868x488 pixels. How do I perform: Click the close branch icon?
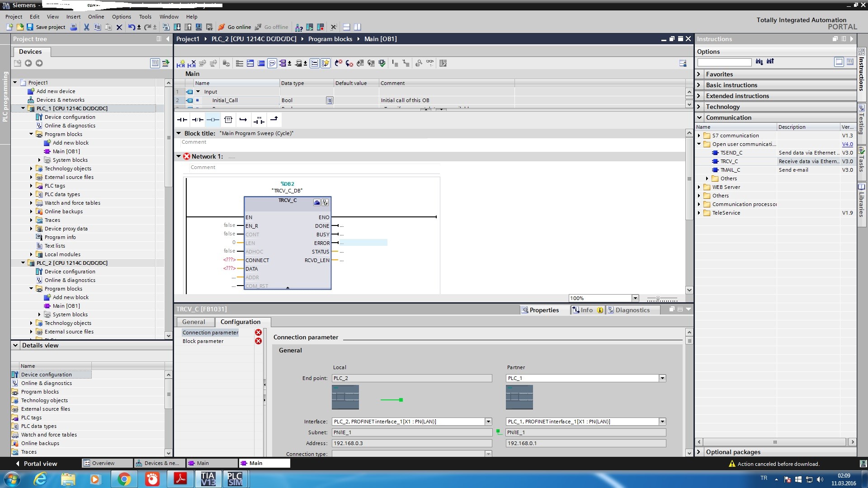click(274, 119)
